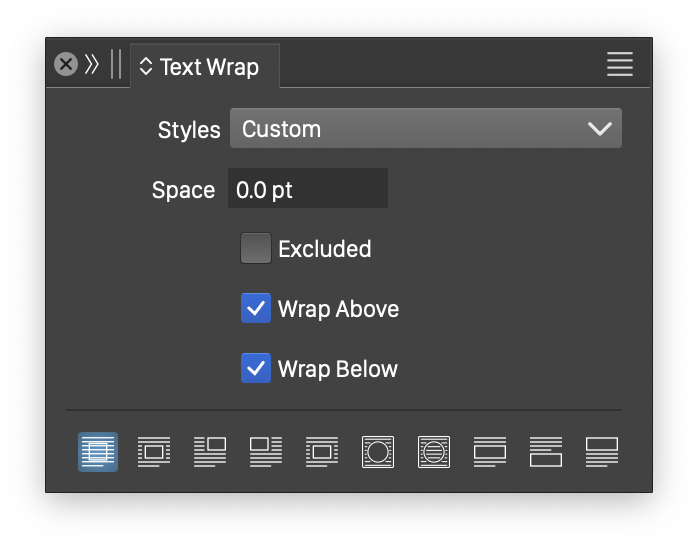This screenshot has width=698, height=546.
Task: Click the Space value input field
Action: click(x=307, y=189)
